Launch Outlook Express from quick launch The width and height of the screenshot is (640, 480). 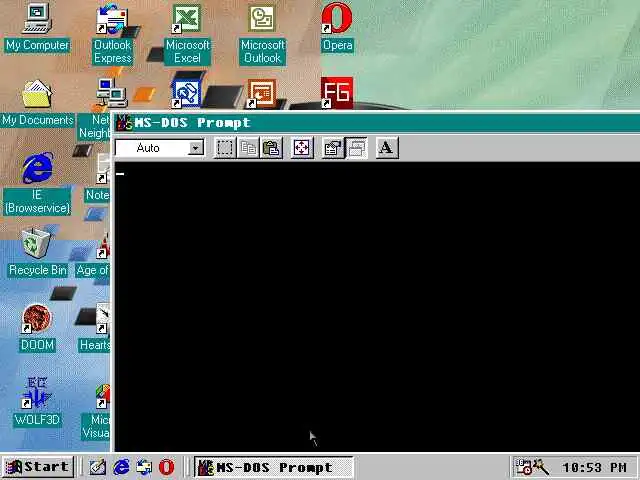[x=144, y=467]
